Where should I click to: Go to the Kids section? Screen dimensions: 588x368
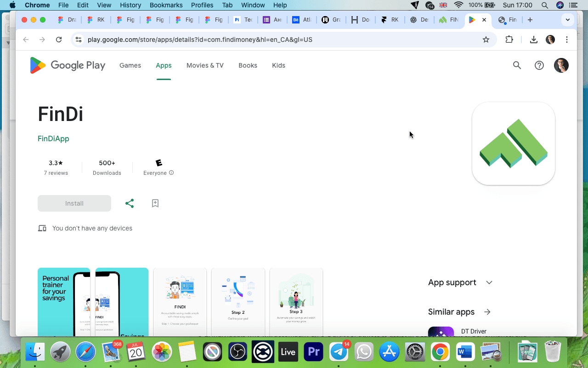coord(278,65)
